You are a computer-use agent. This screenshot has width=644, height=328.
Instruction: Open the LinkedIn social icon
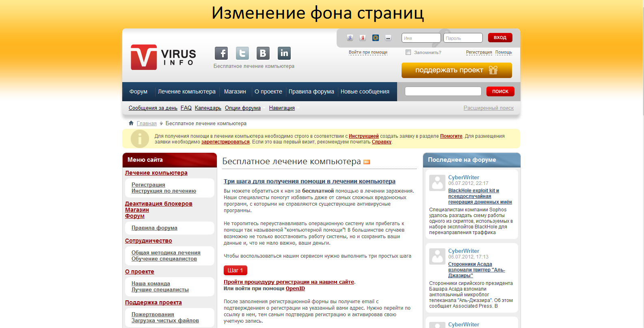(284, 53)
